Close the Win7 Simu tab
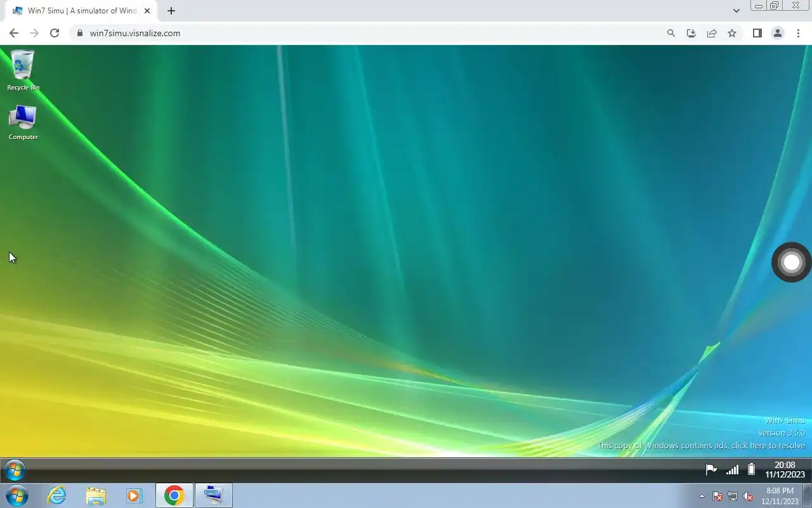Viewport: 812px width, 508px height. click(x=147, y=11)
